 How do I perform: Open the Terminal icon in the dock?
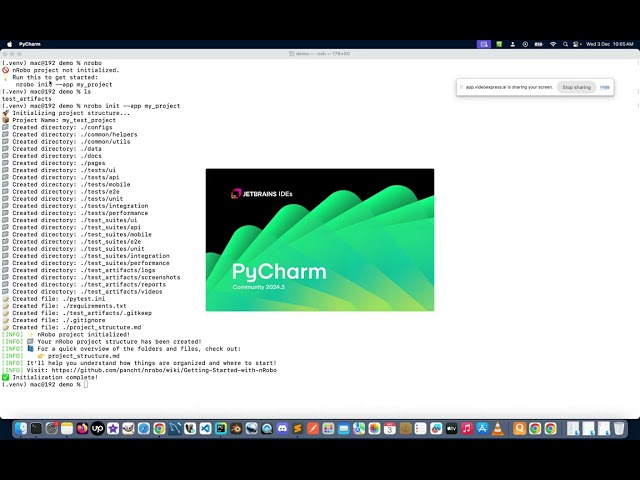[36, 429]
